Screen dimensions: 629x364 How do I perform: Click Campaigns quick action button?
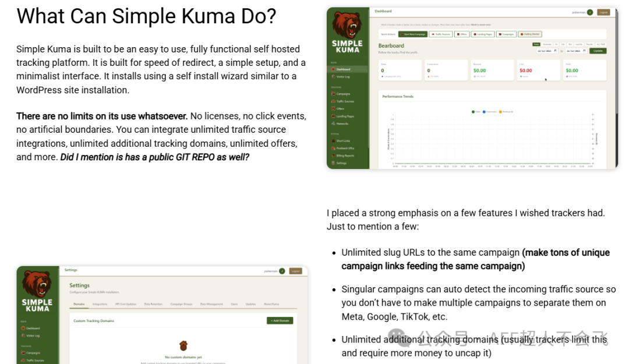coord(506,34)
